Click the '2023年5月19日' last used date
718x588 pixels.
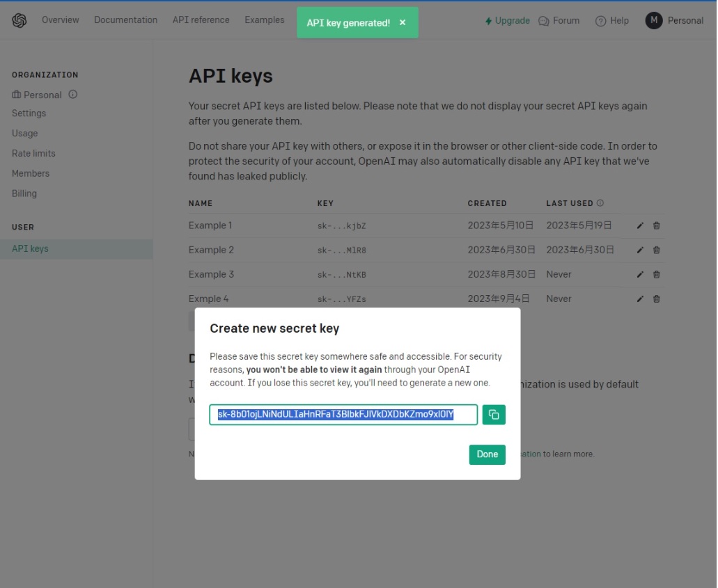click(x=579, y=225)
